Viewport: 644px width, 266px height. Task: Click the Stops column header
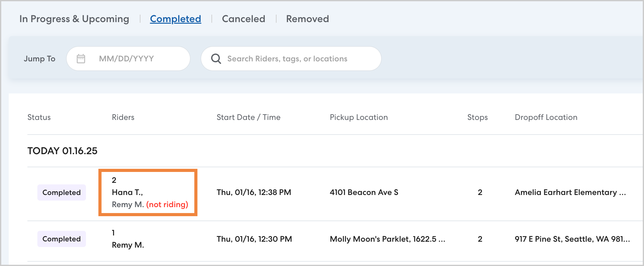pos(477,117)
